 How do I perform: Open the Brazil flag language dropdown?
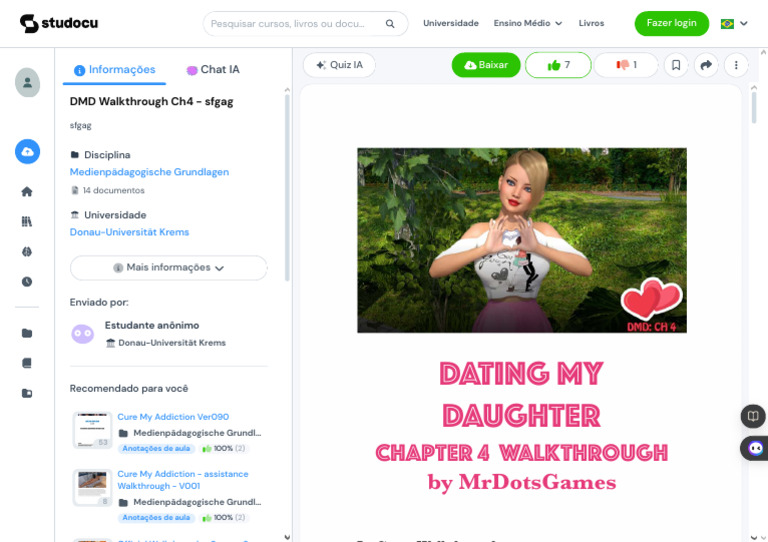[734, 24]
